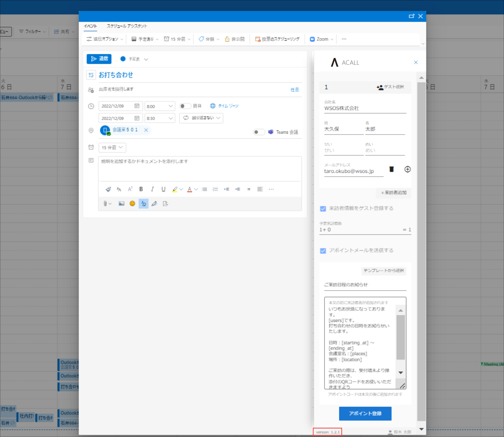Toggle アポイントメールを送信する checkbox

(x=323, y=251)
